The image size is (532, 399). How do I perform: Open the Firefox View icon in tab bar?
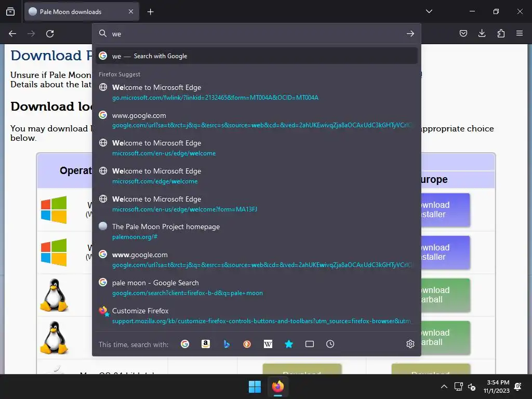click(x=10, y=11)
